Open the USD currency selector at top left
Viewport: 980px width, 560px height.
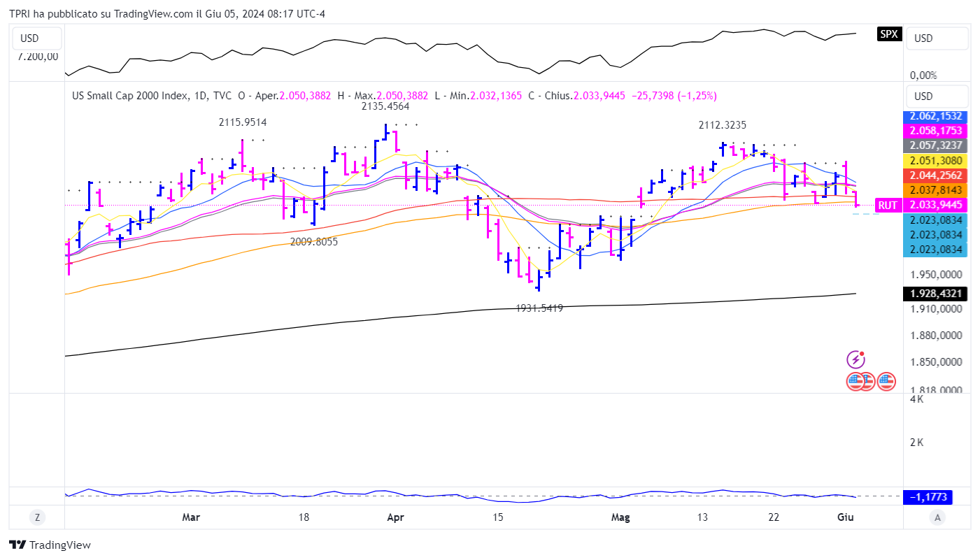[36, 38]
